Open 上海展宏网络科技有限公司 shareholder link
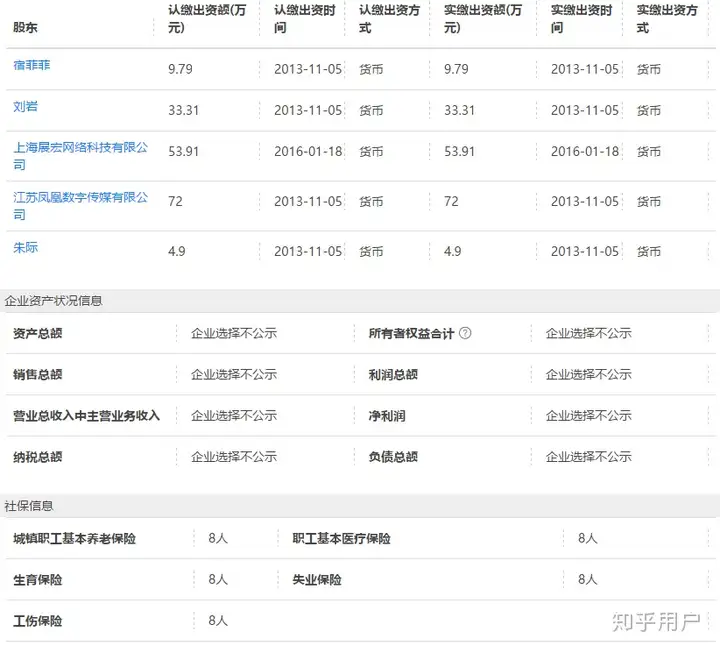The height and width of the screenshot is (646, 720). (80, 147)
